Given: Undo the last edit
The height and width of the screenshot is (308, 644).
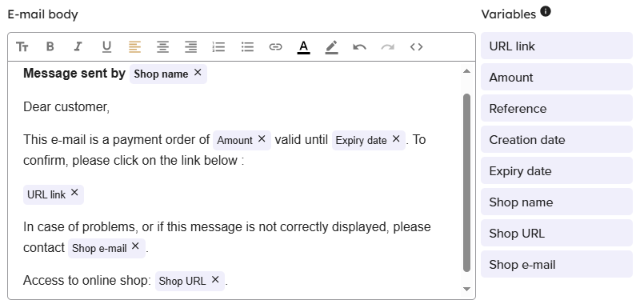Looking at the screenshot, I should [359, 47].
